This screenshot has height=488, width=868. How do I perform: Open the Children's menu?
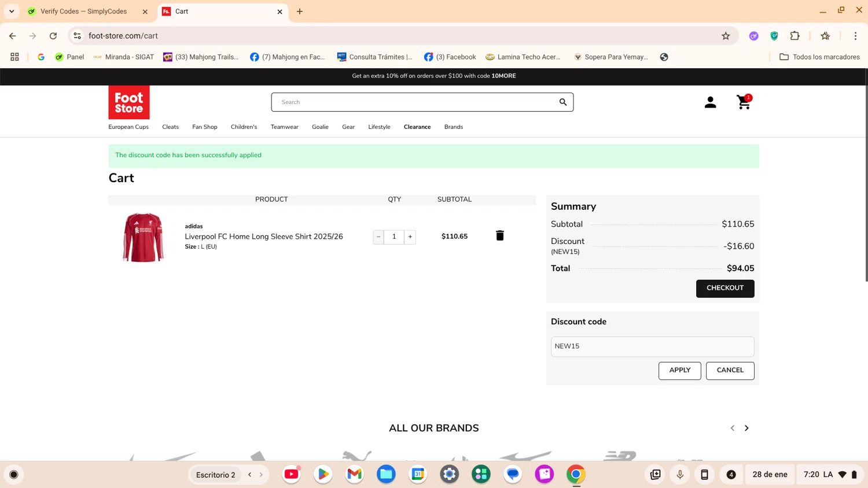pos(244,127)
